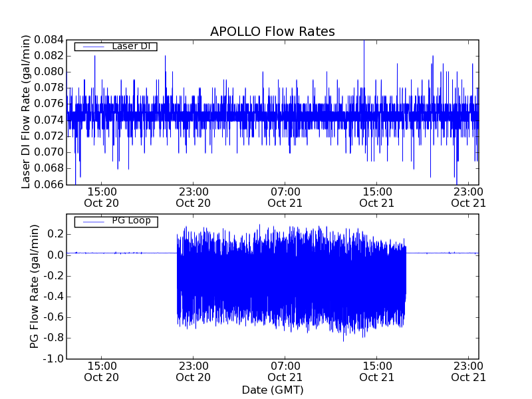
Task: Click the -0.4 tick on PG Flow Rate axis
Action: (53, 297)
